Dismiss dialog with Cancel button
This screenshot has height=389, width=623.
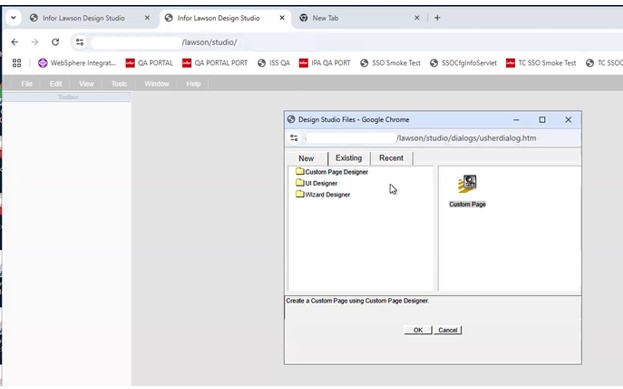coord(448,330)
